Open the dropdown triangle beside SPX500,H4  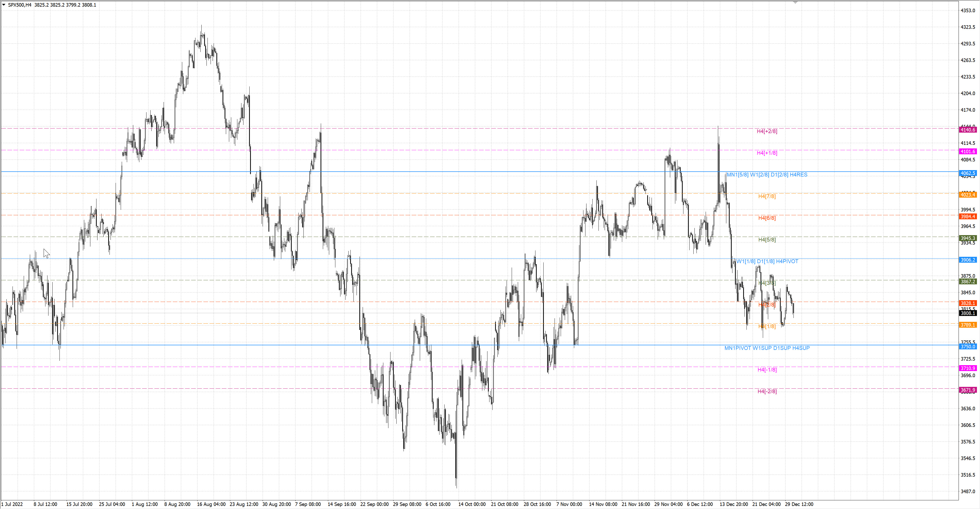coord(4,5)
